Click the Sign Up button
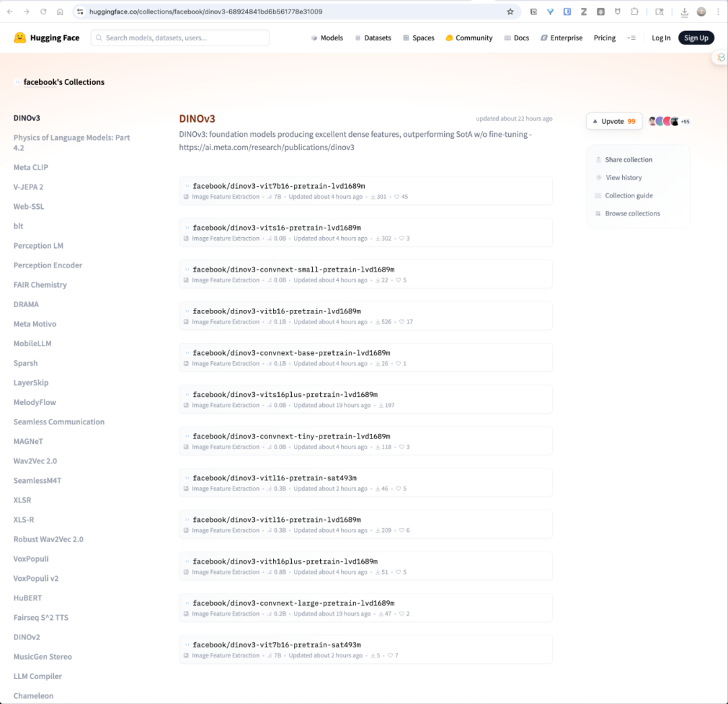The height and width of the screenshot is (704, 728). (696, 38)
